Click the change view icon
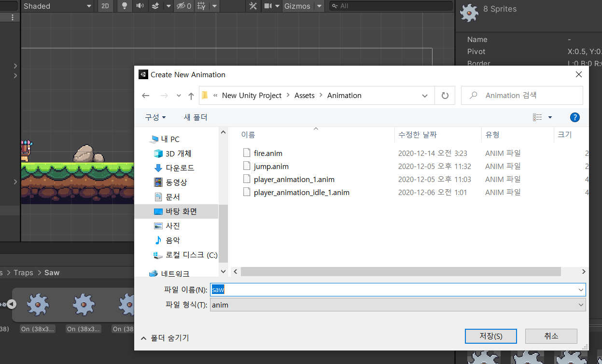 click(537, 117)
